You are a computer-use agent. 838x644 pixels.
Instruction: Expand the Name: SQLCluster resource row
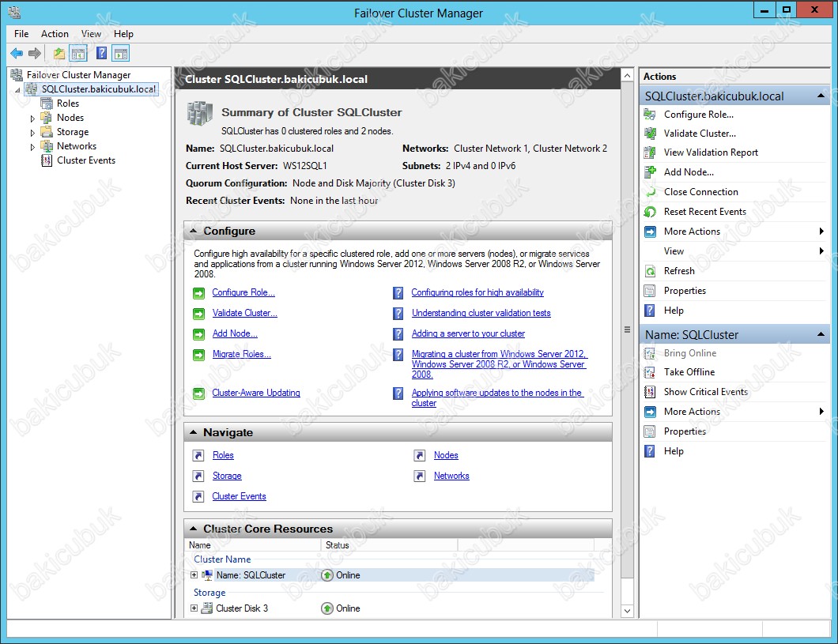click(x=194, y=575)
